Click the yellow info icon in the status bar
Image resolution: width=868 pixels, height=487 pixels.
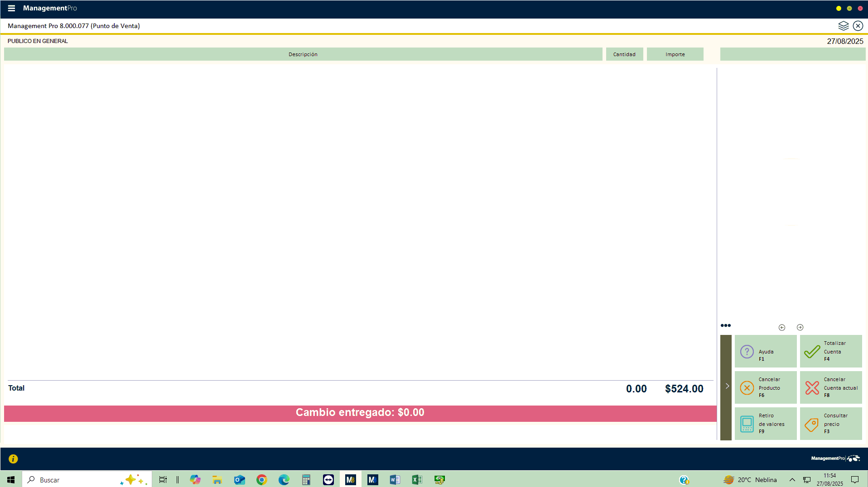click(x=13, y=459)
